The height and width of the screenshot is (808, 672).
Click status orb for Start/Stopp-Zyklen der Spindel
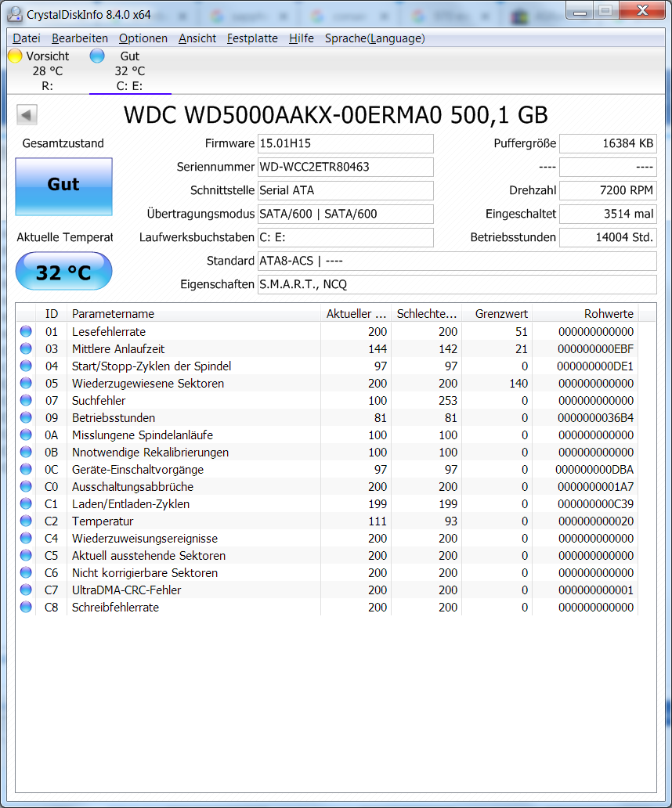(x=26, y=366)
